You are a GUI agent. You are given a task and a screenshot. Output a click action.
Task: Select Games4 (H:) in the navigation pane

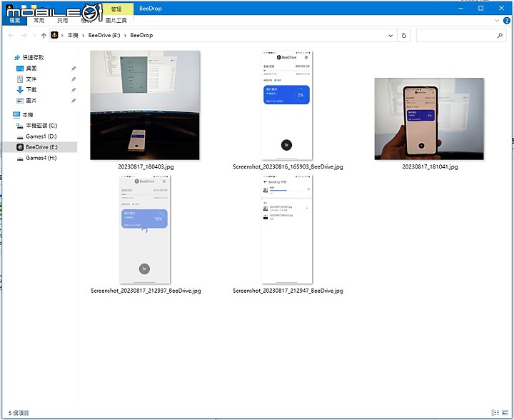coord(41,158)
